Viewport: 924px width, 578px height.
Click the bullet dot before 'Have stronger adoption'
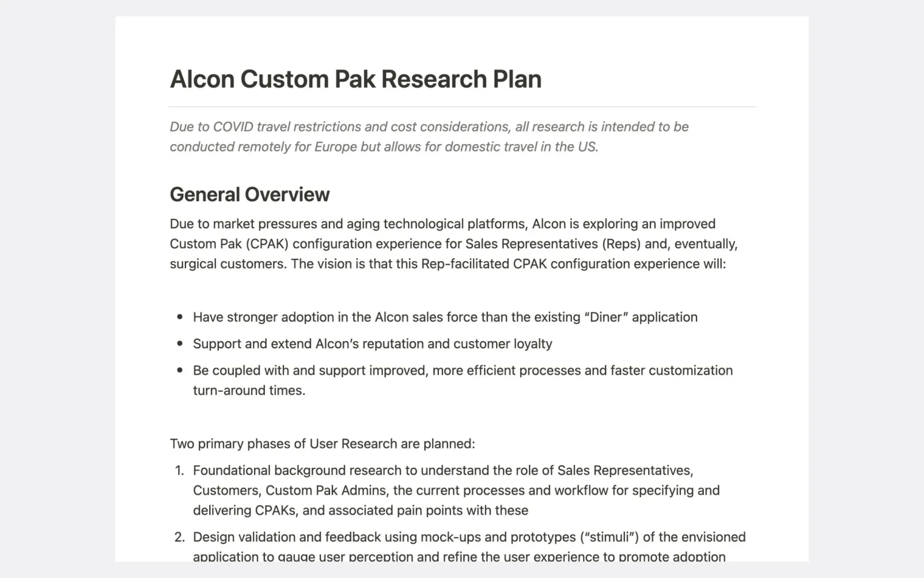[180, 317]
